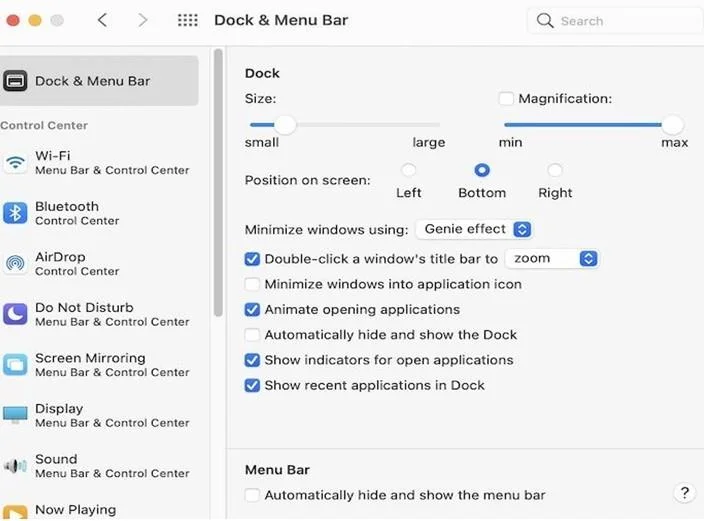This screenshot has width=704, height=521.
Task: Click the Wi-Fi icon in sidebar
Action: (15, 163)
